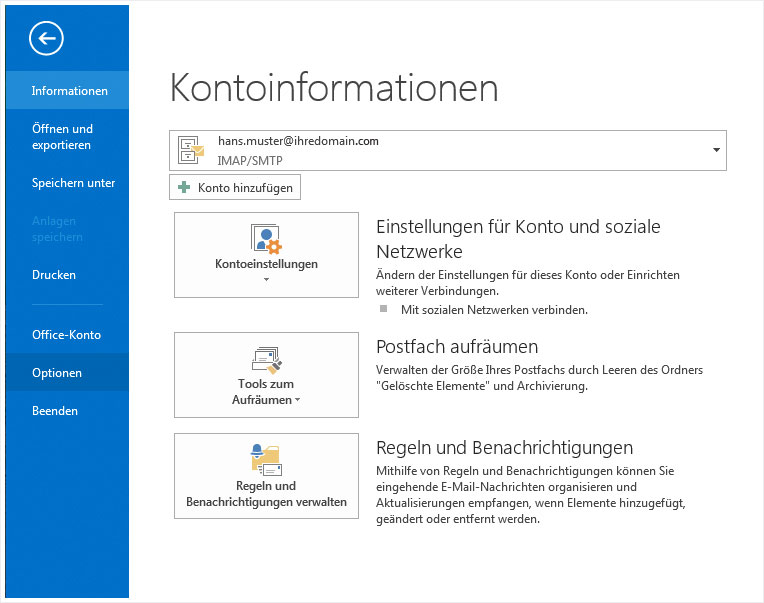Click the Tools zum Aufräumen label
The height and width of the screenshot is (603, 764).
pyautogui.click(x=266, y=392)
